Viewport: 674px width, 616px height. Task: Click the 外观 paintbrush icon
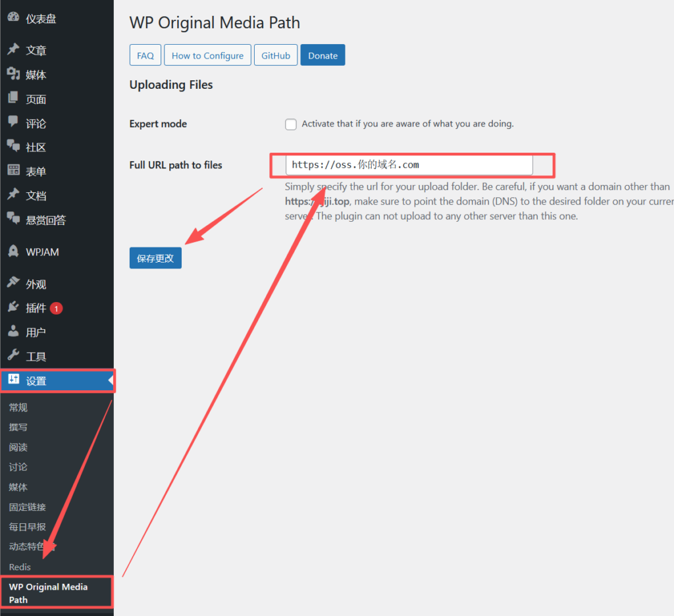tap(13, 284)
